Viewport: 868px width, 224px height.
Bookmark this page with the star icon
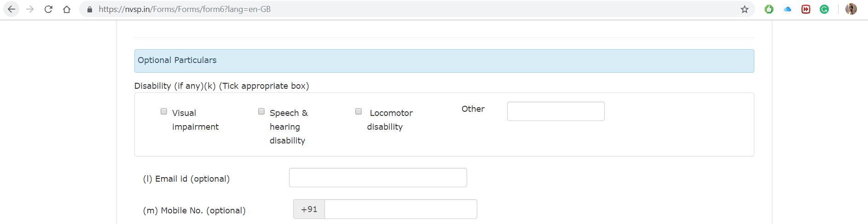745,9
